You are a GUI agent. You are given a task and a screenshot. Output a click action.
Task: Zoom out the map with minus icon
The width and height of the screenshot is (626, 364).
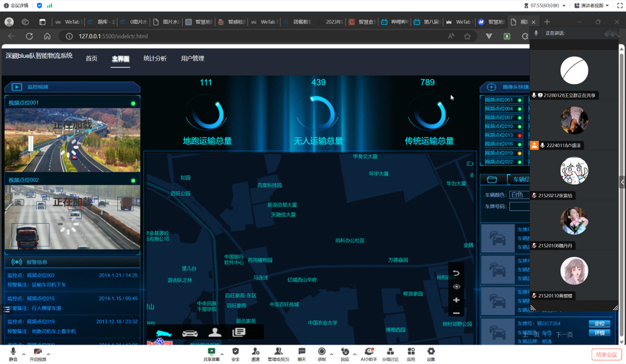tap(456, 313)
